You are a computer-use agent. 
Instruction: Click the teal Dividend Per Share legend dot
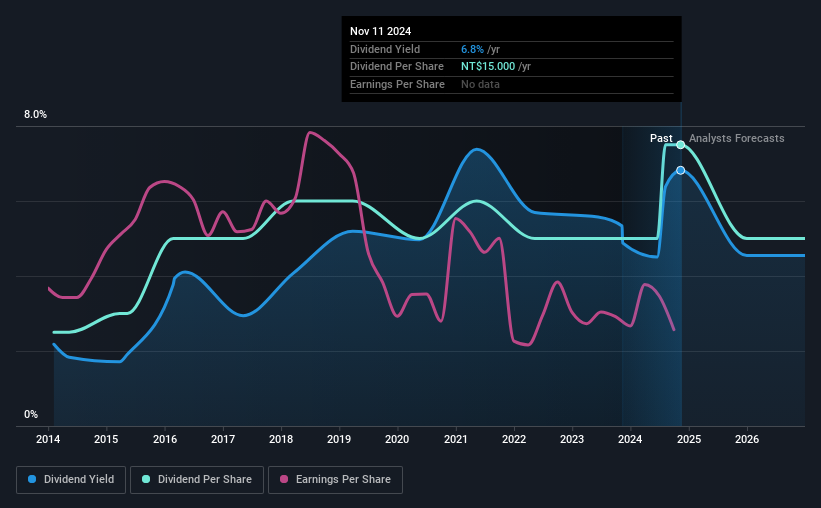tap(146, 479)
